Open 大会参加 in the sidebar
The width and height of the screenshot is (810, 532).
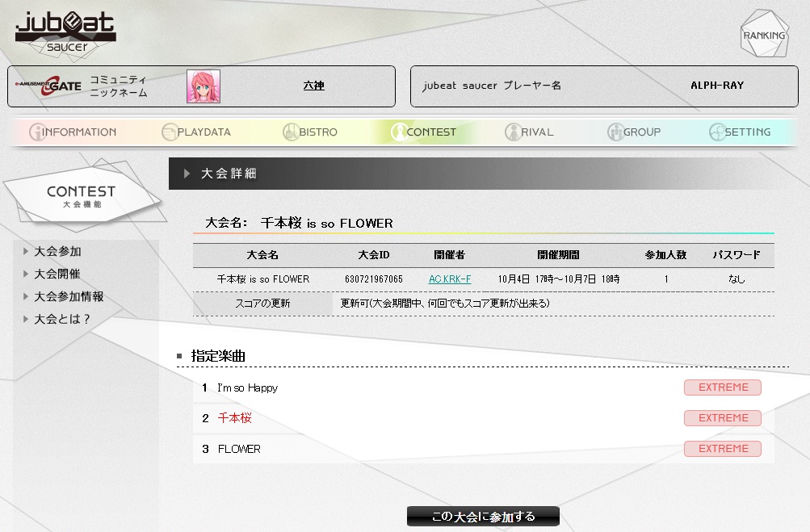pos(58,252)
